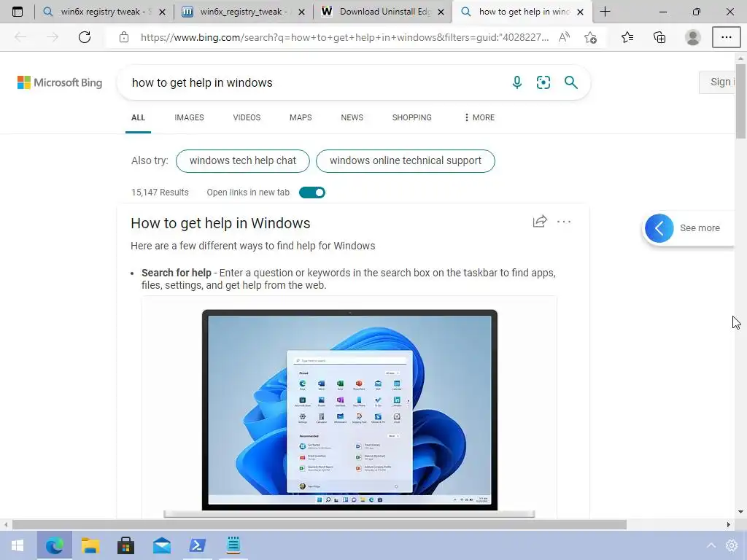Share the help answer card
747x560 pixels.
(540, 222)
